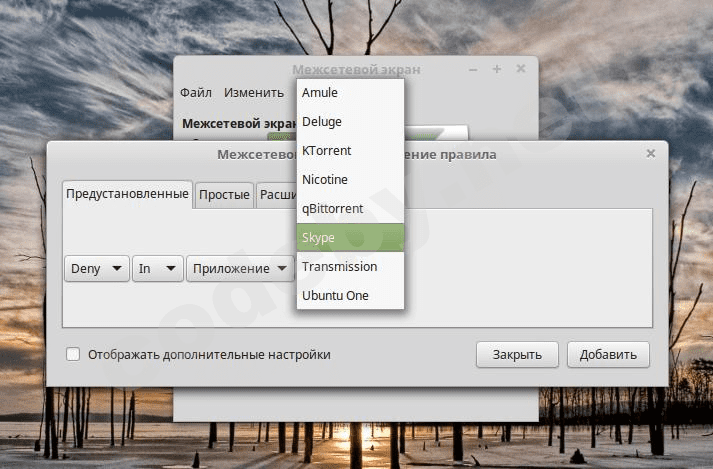Open the Приложение category dropdown

pyautogui.click(x=240, y=268)
